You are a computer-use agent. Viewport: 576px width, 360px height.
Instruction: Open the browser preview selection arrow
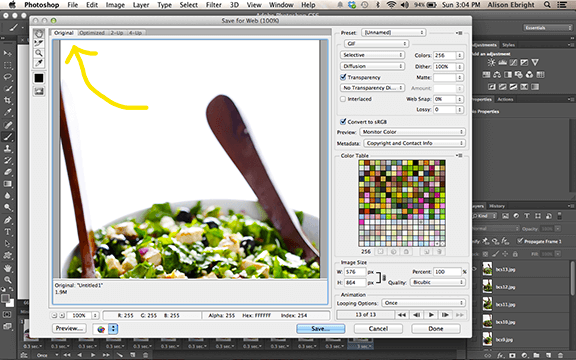click(113, 329)
